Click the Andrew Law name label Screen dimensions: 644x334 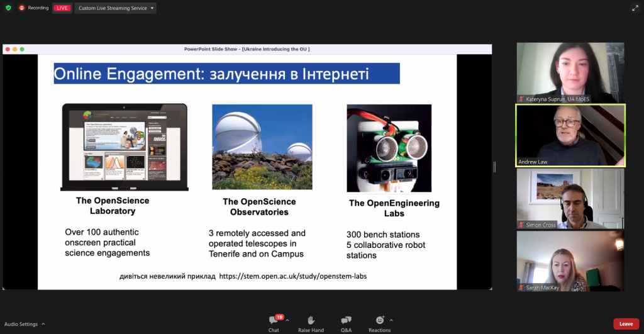pyautogui.click(x=533, y=162)
